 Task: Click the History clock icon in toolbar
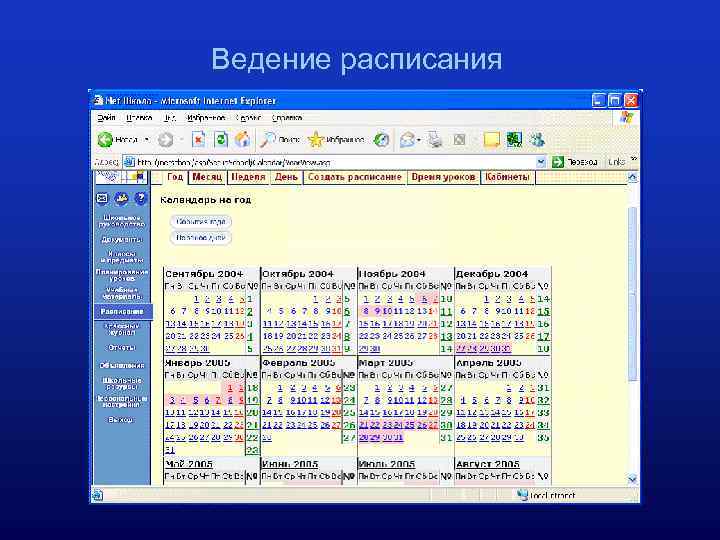(x=381, y=140)
